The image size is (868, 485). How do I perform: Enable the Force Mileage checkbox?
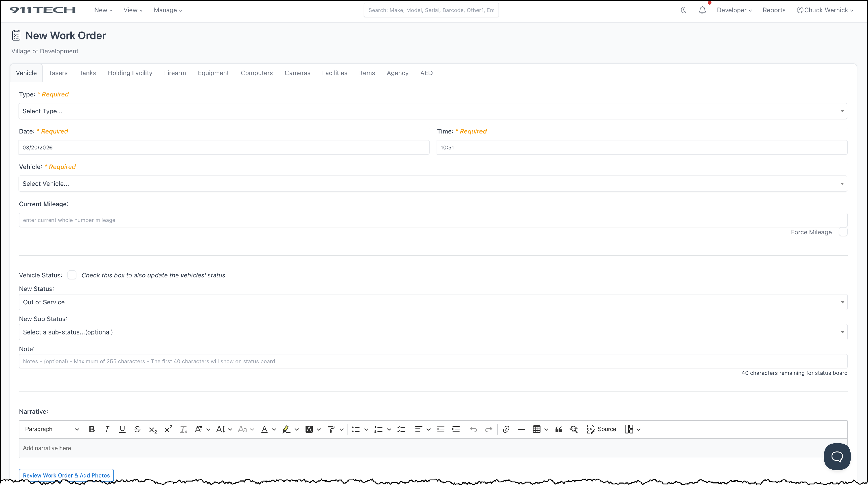(x=843, y=232)
